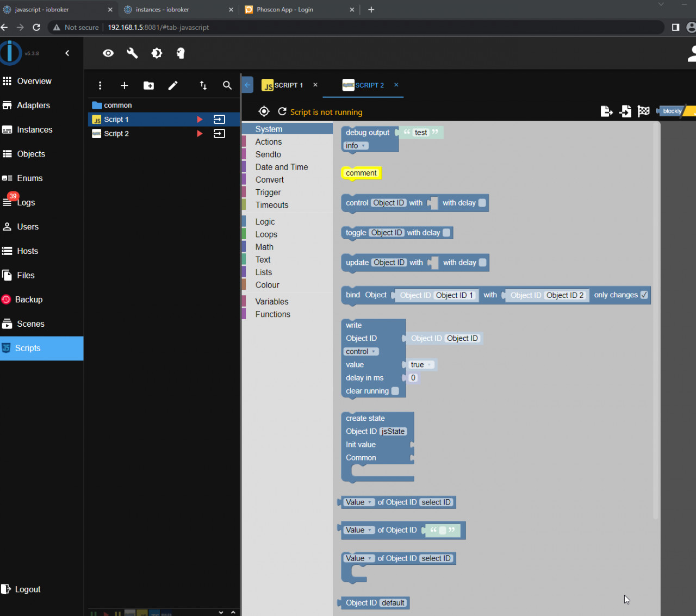Toggle 'only changes' checkbox in bind block
The image size is (696, 616).
644,295
